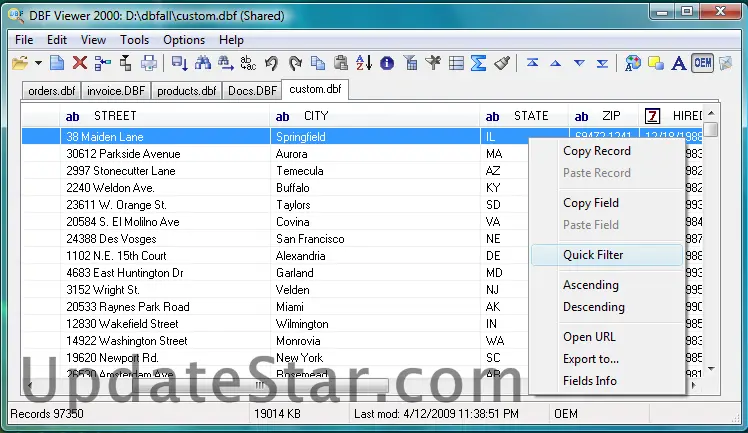
Task: Click the red X delete icon
Action: coord(80,63)
